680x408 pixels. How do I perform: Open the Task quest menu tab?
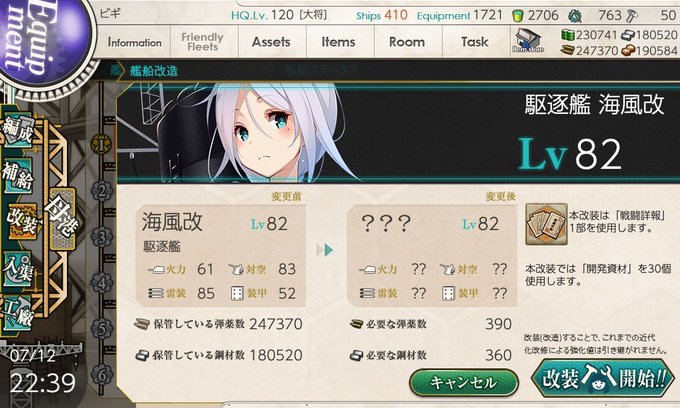point(475,42)
